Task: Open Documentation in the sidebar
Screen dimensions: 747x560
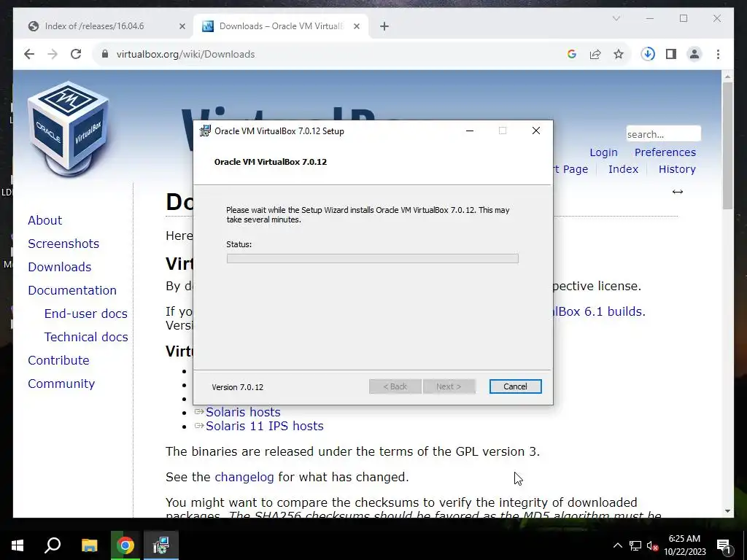Action: pos(72,290)
